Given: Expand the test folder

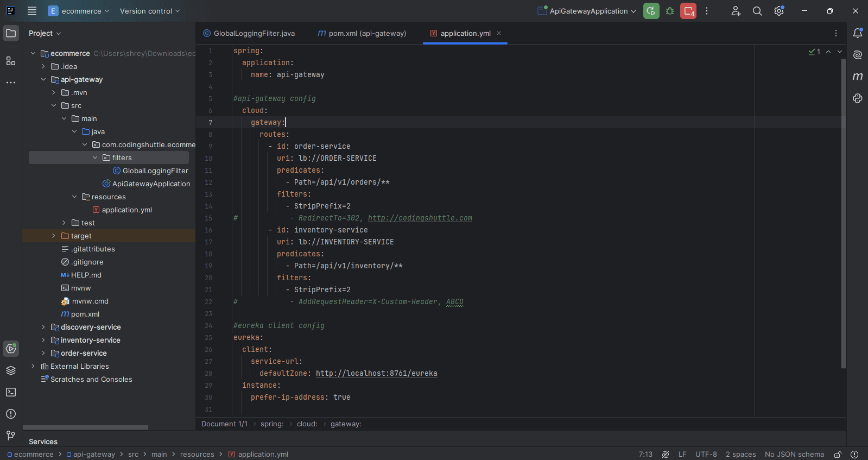Looking at the screenshot, I should pyautogui.click(x=64, y=223).
